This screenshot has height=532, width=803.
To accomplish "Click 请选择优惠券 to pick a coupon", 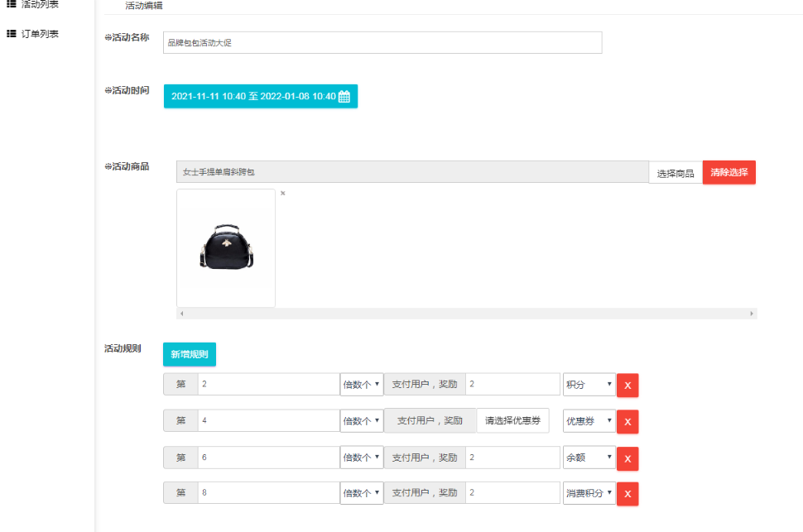I will [512, 420].
